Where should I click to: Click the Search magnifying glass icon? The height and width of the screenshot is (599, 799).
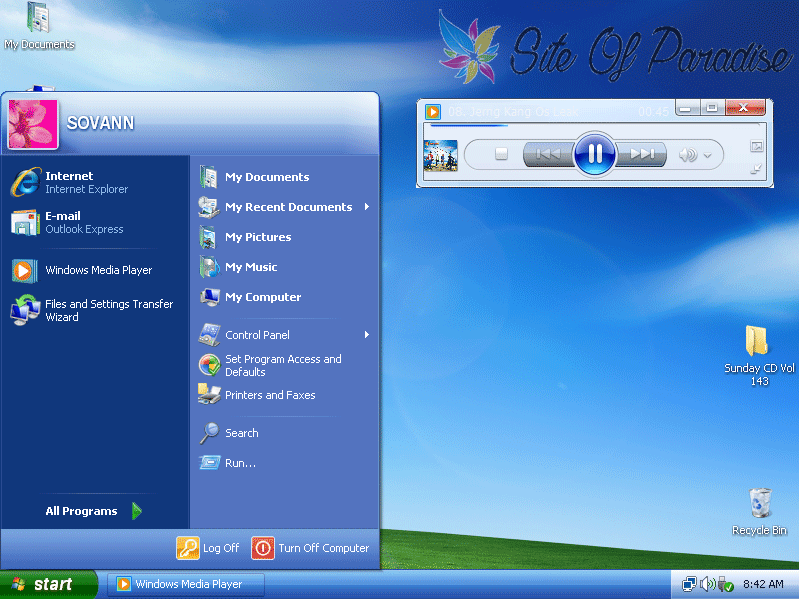coord(209,433)
